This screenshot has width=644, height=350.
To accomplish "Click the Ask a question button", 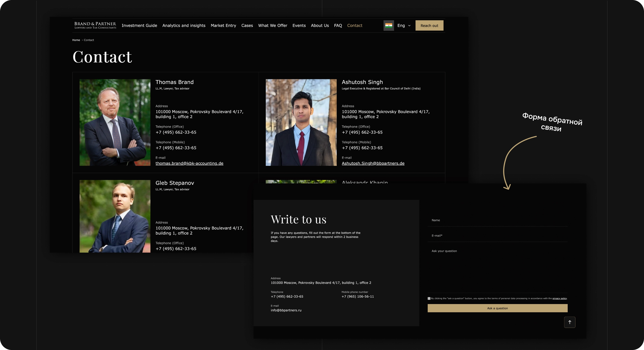I will coord(497,308).
